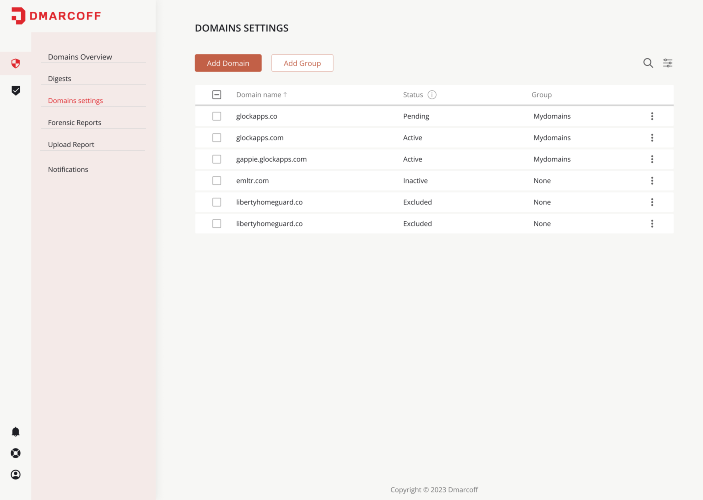Open Upload Report in the sidebar
Image resolution: width=703 pixels, height=500 pixels.
pyautogui.click(x=71, y=144)
